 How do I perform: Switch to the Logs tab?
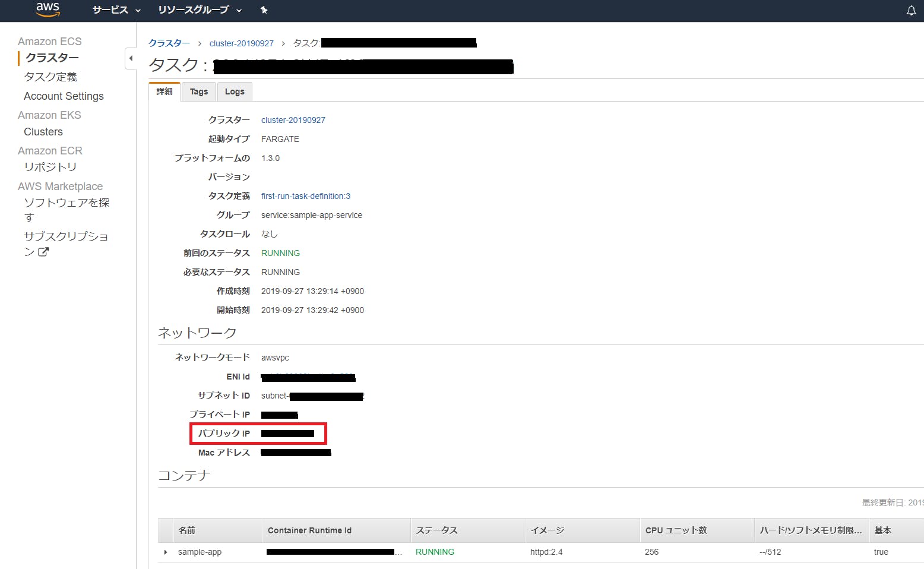(x=235, y=91)
